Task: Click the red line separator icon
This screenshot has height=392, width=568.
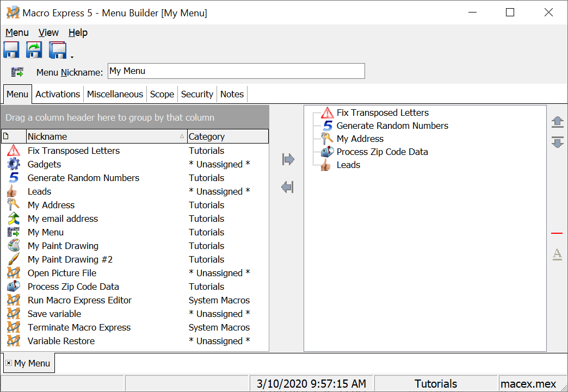Action: tap(557, 233)
